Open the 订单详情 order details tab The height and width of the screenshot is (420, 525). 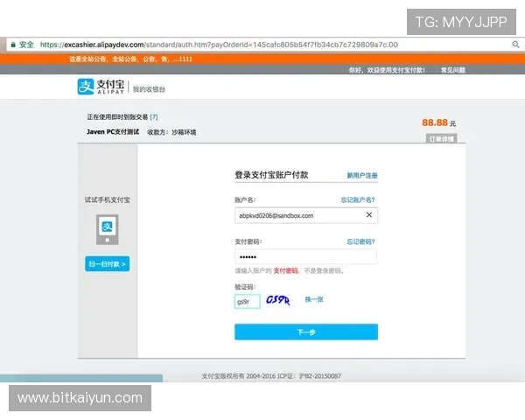coord(441,138)
